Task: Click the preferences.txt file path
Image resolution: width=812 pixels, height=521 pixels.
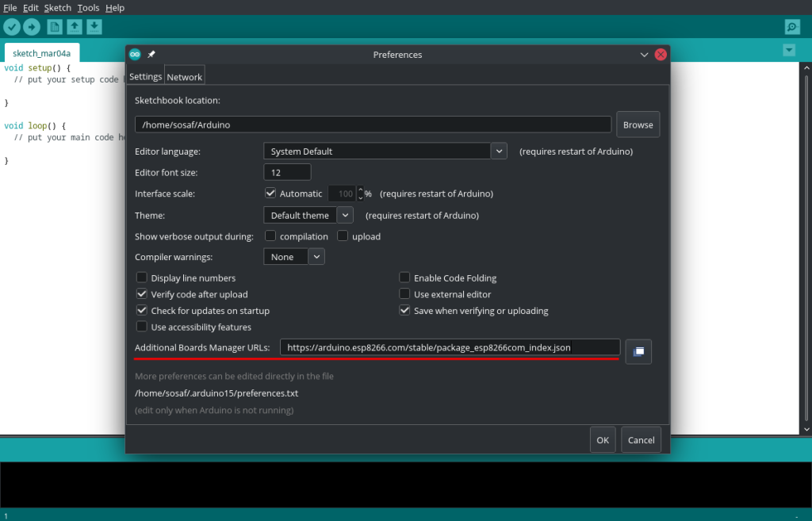Action: coord(216,393)
